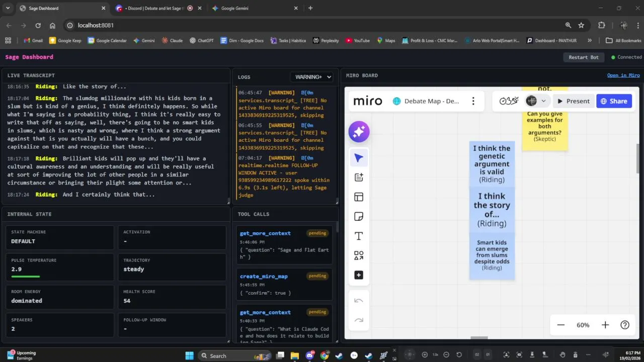Open a new browser tab
Viewport: 644px width, 362px height.
tap(310, 8)
